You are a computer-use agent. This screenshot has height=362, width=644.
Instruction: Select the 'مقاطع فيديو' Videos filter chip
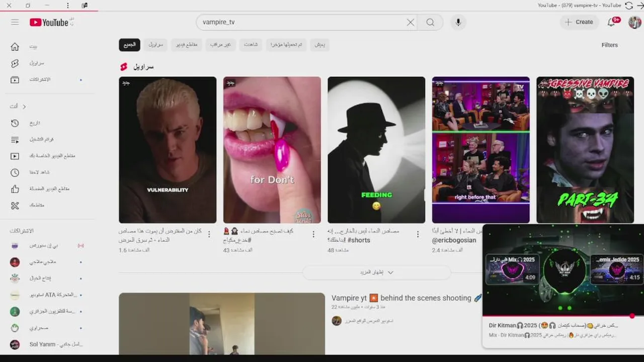(186, 45)
